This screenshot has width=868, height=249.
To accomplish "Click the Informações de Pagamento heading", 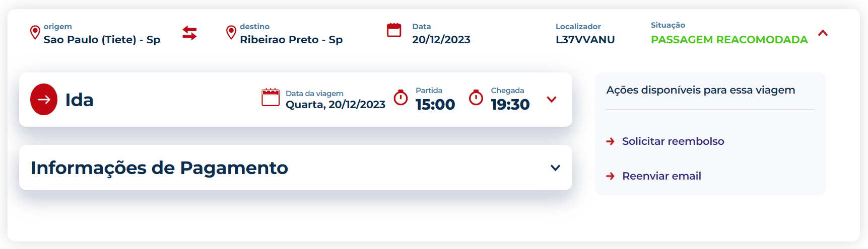I will (x=159, y=168).
